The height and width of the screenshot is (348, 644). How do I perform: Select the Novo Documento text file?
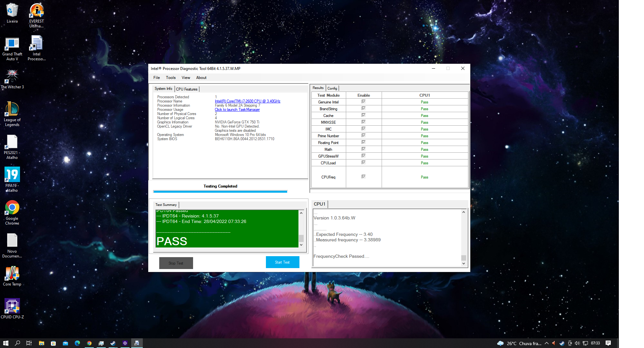tap(12, 246)
